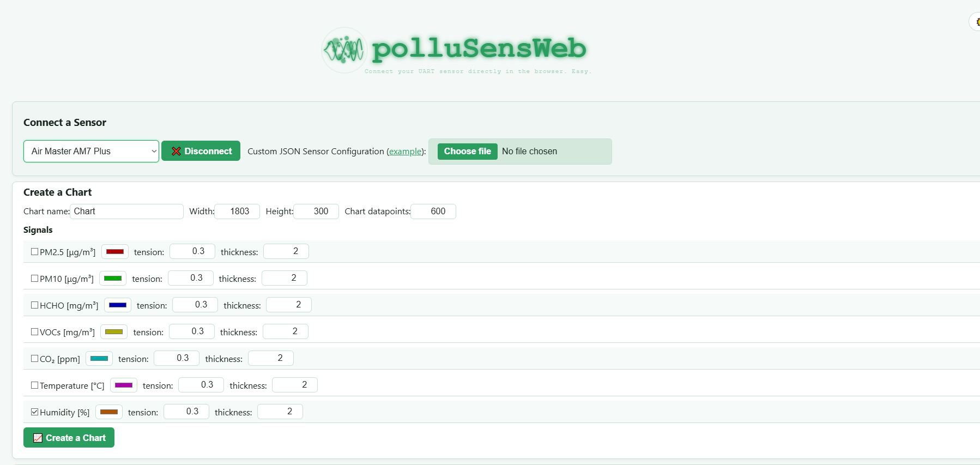Tick the CO₂ signal checkbox

[35, 359]
